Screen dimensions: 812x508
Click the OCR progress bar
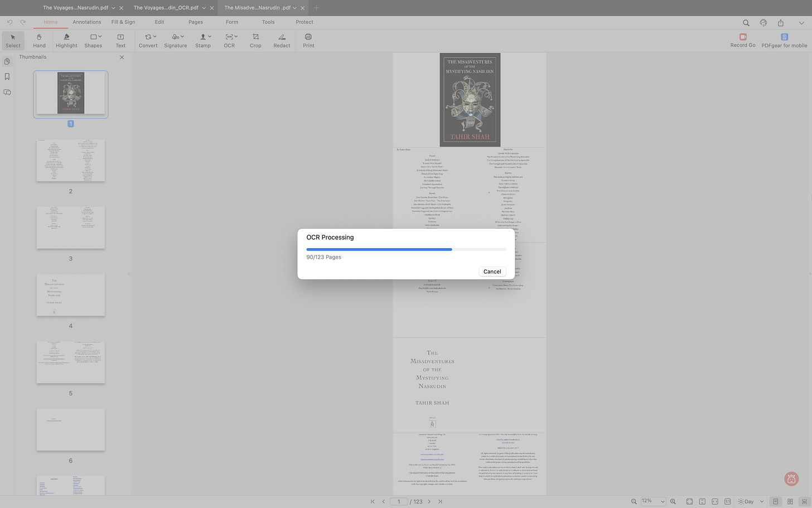(406, 249)
